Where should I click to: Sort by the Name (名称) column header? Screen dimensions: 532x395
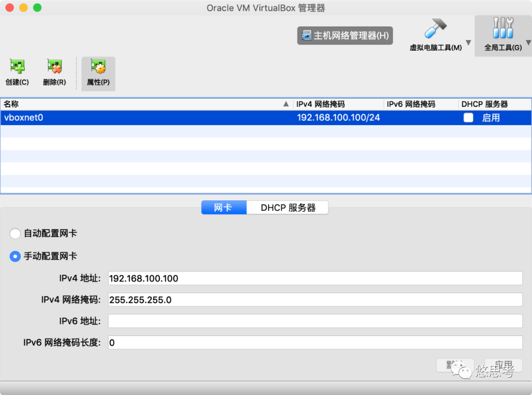tap(147, 104)
